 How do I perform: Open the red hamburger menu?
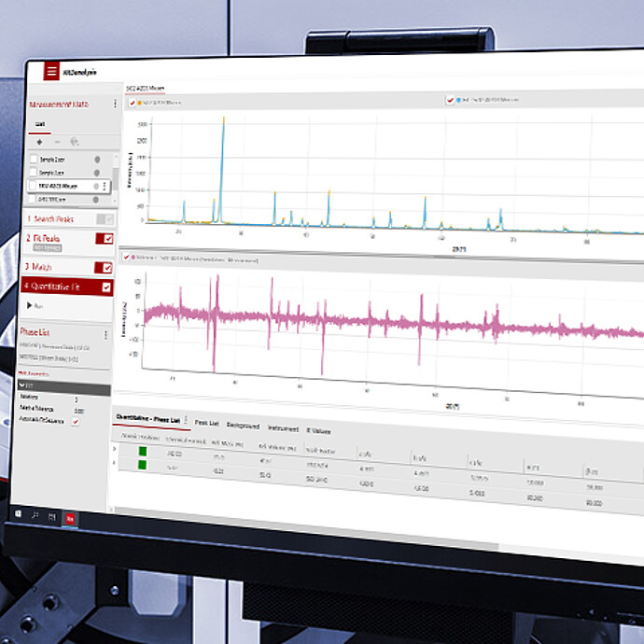(x=51, y=71)
